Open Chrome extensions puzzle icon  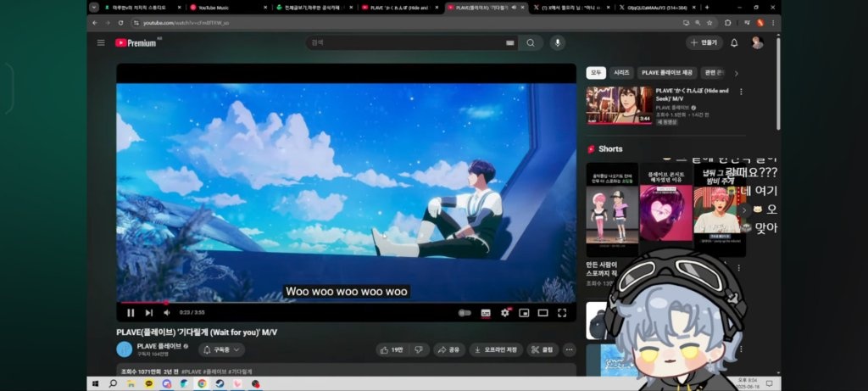coord(728,23)
